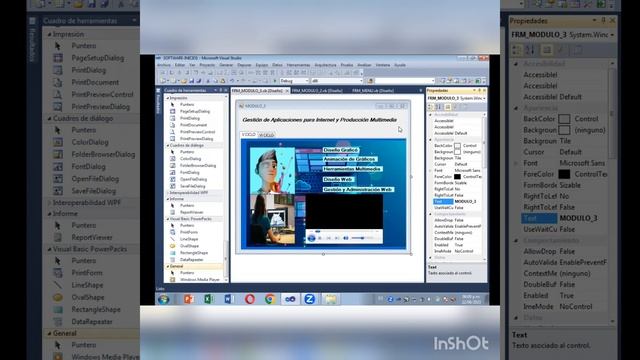640x360 pixels.
Task: Sort properties by category icon
Action: [x=430, y=107]
